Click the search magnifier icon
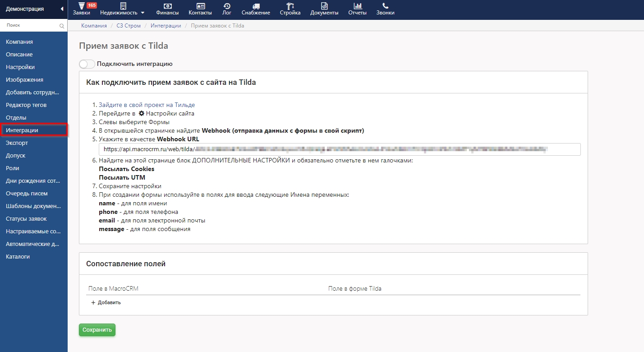This screenshot has height=352, width=644. point(62,26)
